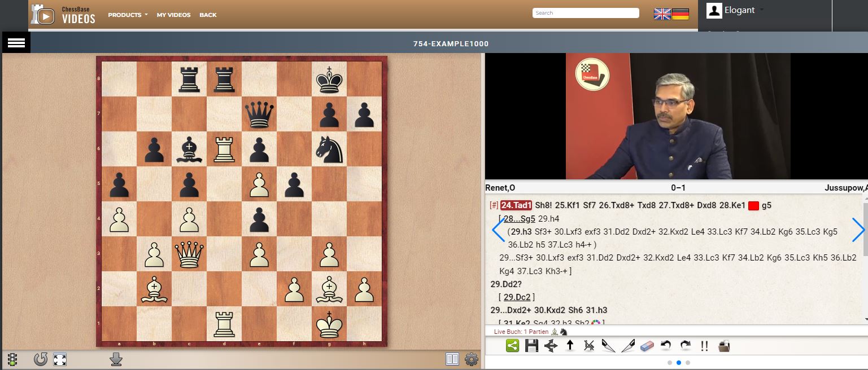
Task: Click Back in the top navigation
Action: (x=208, y=15)
